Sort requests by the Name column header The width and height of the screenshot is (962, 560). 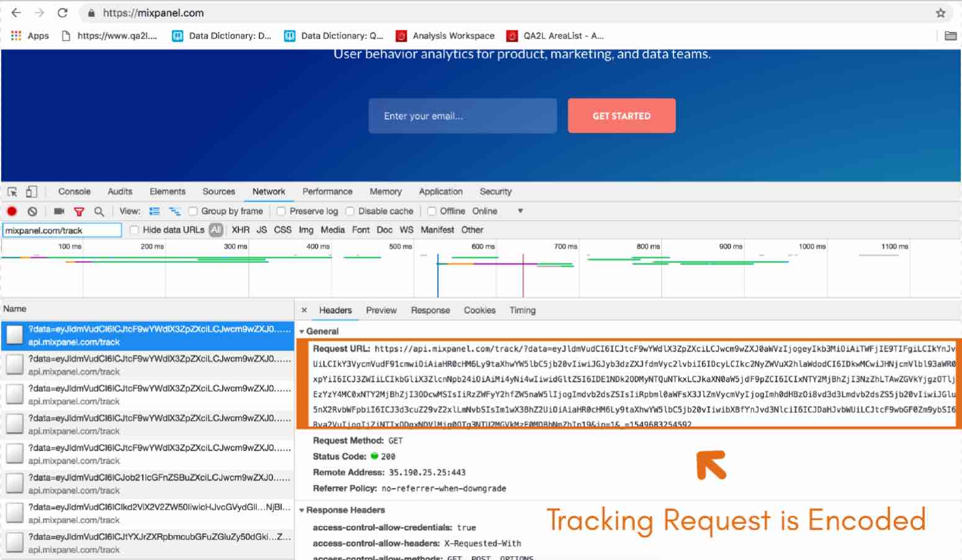click(147, 309)
